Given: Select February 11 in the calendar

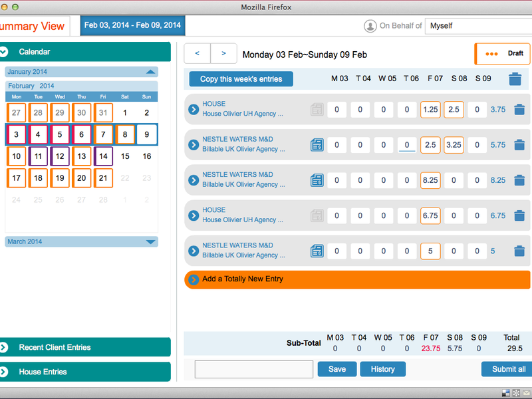Looking at the screenshot, I should (38, 156).
